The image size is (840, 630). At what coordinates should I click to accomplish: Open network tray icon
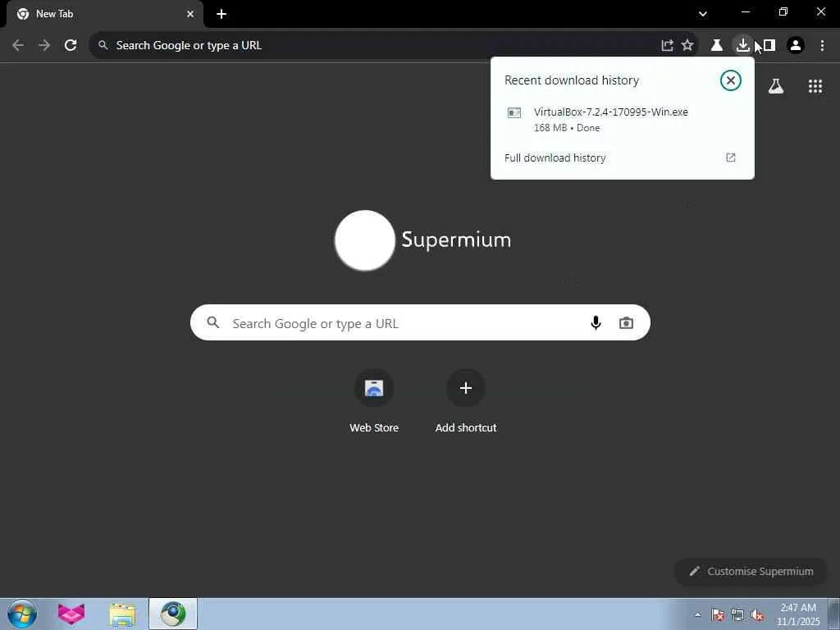[x=737, y=614]
